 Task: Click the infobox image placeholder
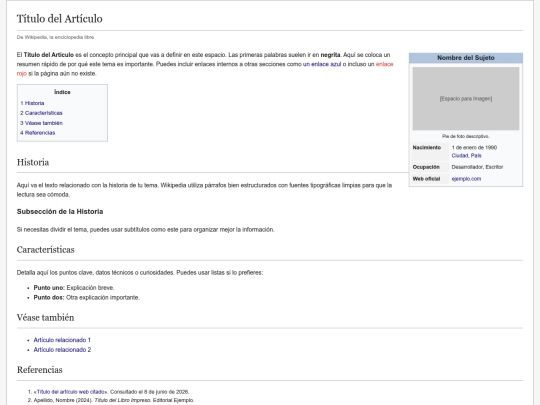point(466,98)
